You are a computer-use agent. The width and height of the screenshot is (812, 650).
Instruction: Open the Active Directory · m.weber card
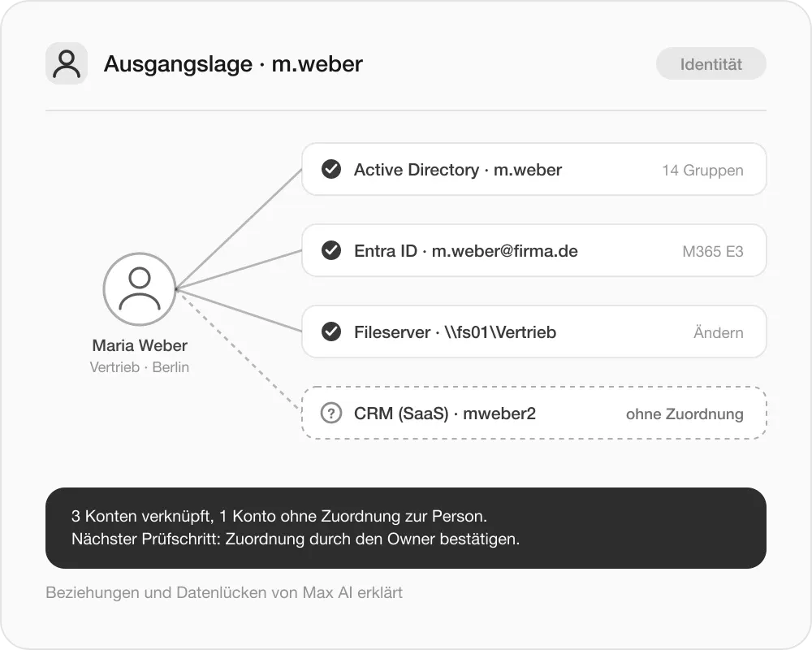(534, 170)
